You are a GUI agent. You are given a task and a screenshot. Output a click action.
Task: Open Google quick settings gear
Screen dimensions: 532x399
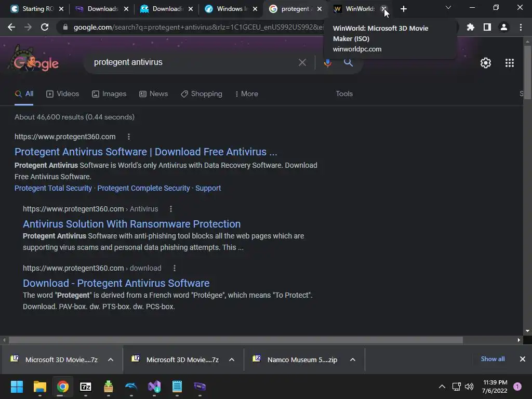[486, 63]
